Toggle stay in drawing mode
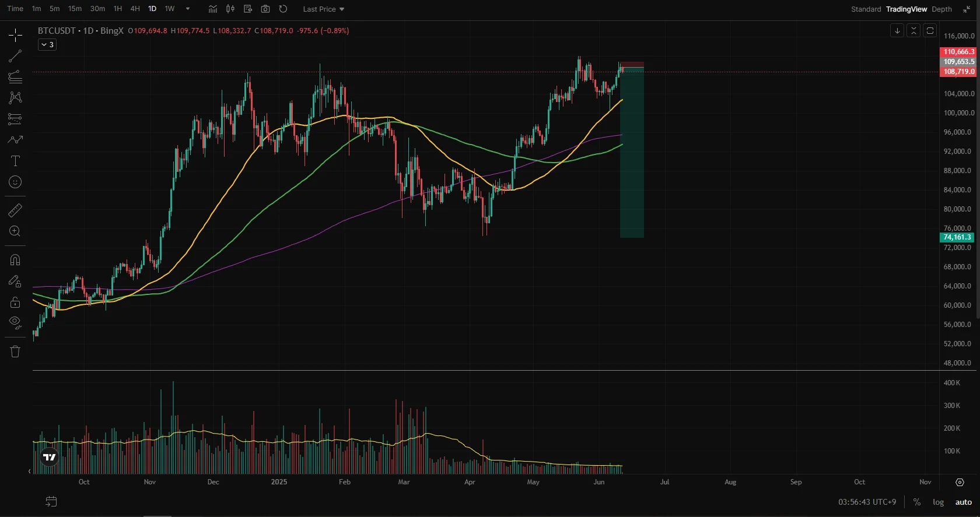This screenshot has width=980, height=517. coord(15,281)
